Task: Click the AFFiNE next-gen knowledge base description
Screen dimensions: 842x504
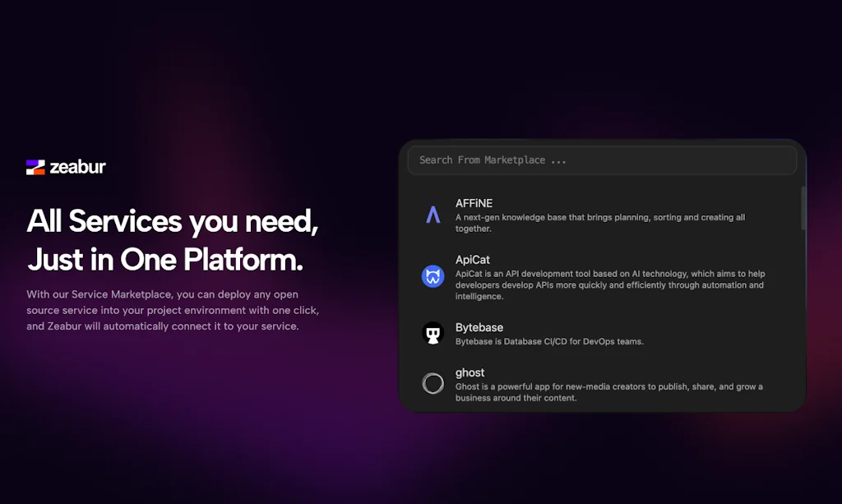Action: (600, 223)
